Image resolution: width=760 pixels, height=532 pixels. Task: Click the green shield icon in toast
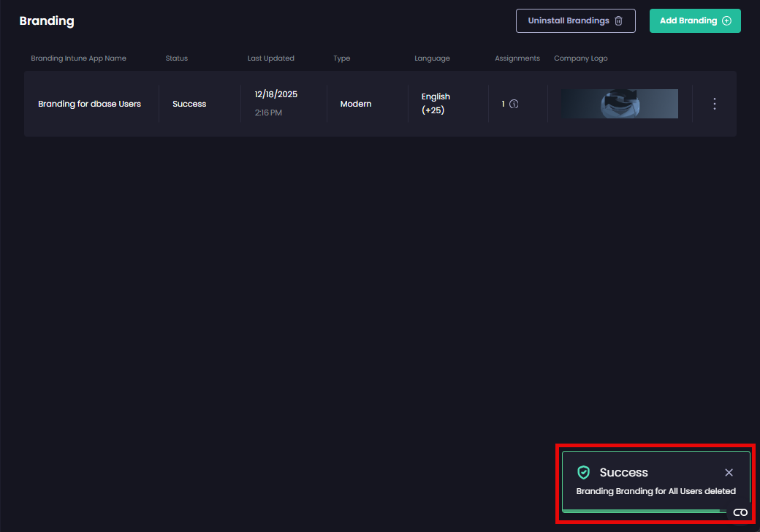tap(583, 472)
